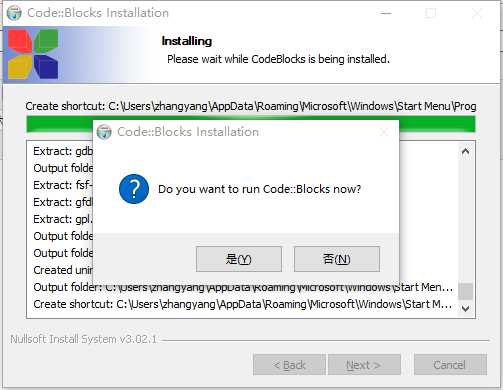Select the last Create shortcut log line
This screenshot has height=390, width=503.
coord(243,304)
